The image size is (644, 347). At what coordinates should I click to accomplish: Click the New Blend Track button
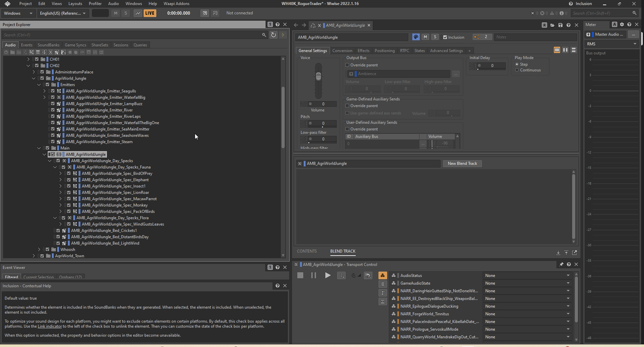pyautogui.click(x=462, y=163)
